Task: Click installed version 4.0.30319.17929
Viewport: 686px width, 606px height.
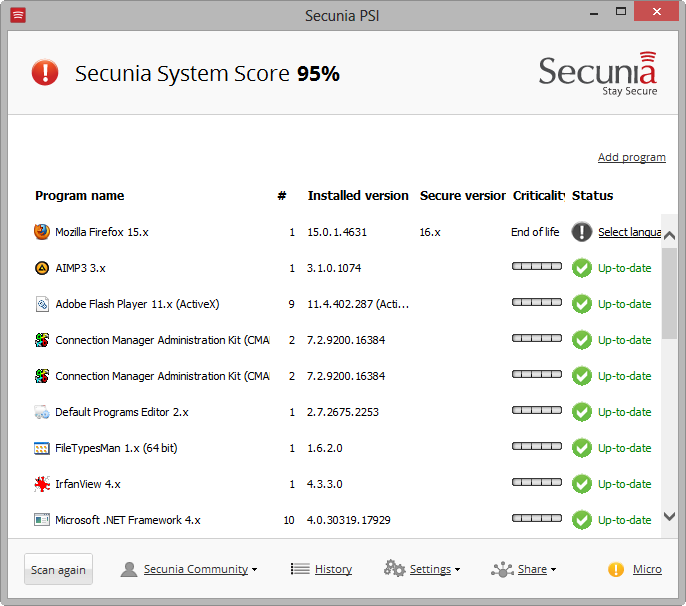Action: point(349,520)
